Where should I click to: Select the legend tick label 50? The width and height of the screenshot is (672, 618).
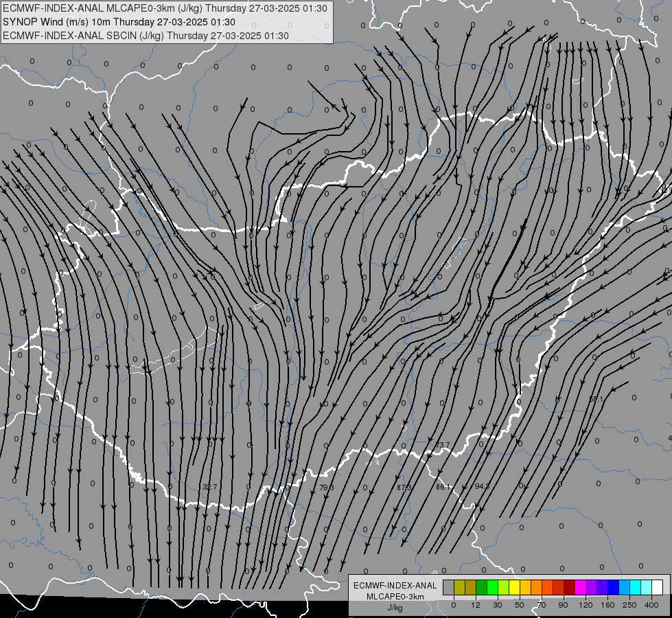click(x=520, y=605)
